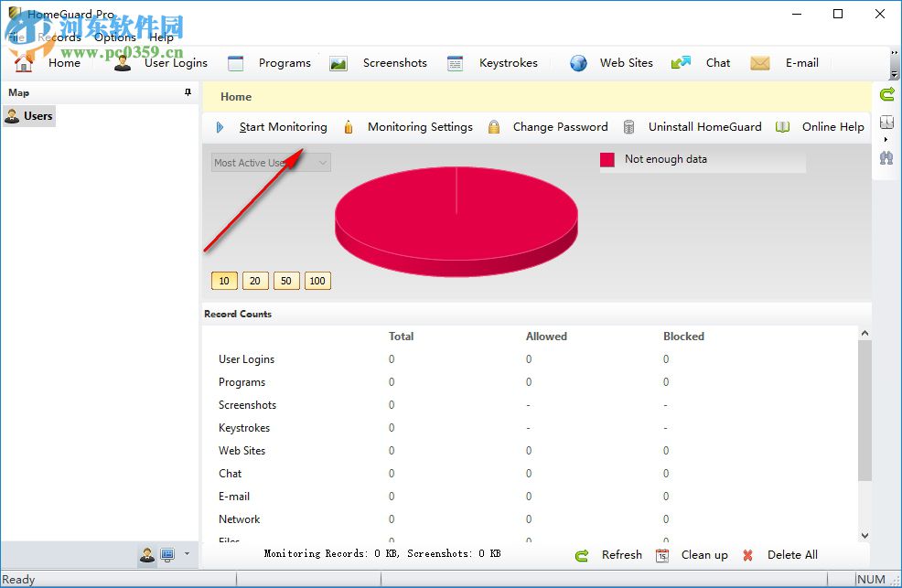This screenshot has height=588, width=902.
Task: Click the green refresh arrow on right panel
Action: click(x=886, y=93)
